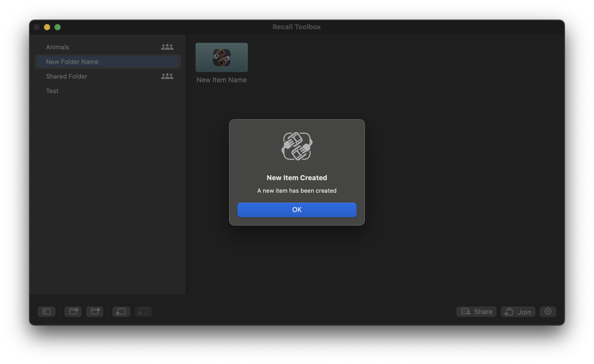
Task: Open settings with the gear icon
Action: (548, 312)
